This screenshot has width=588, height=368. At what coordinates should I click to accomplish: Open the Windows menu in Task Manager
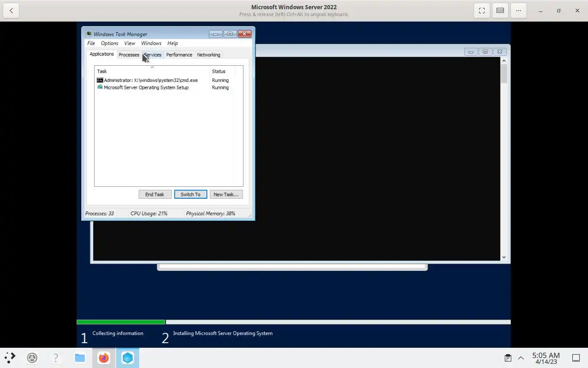tap(151, 43)
